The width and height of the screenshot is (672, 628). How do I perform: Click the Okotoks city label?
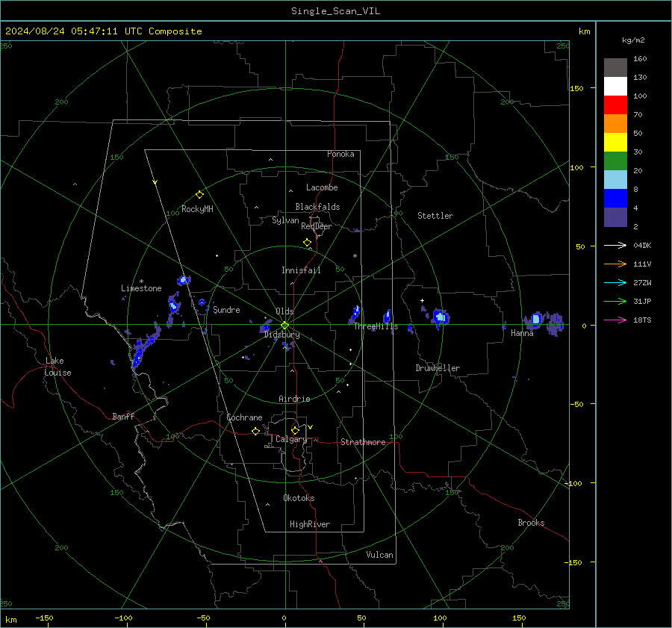coord(299,498)
